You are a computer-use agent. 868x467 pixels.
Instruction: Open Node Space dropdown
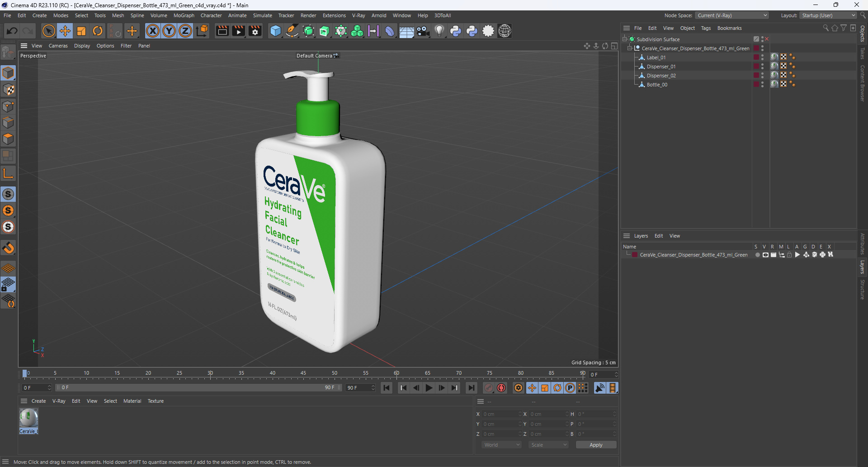[732, 15]
